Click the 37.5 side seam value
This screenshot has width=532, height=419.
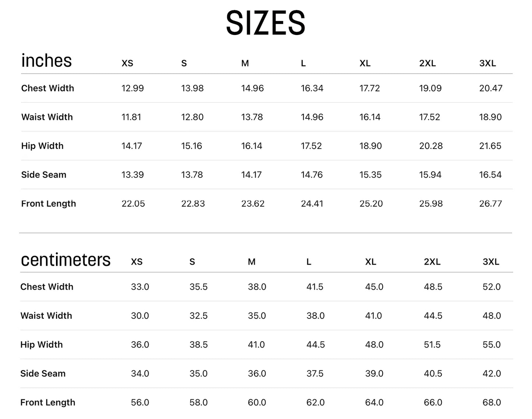(x=315, y=374)
